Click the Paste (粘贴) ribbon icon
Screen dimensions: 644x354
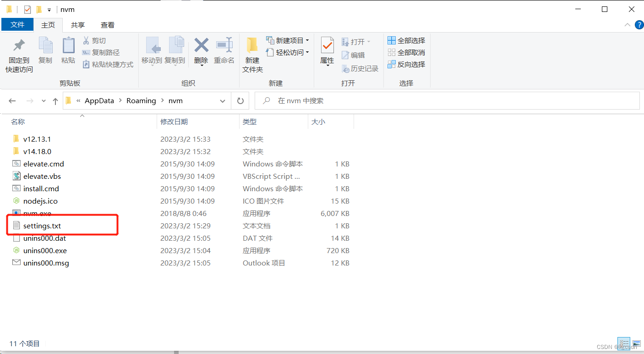68,46
